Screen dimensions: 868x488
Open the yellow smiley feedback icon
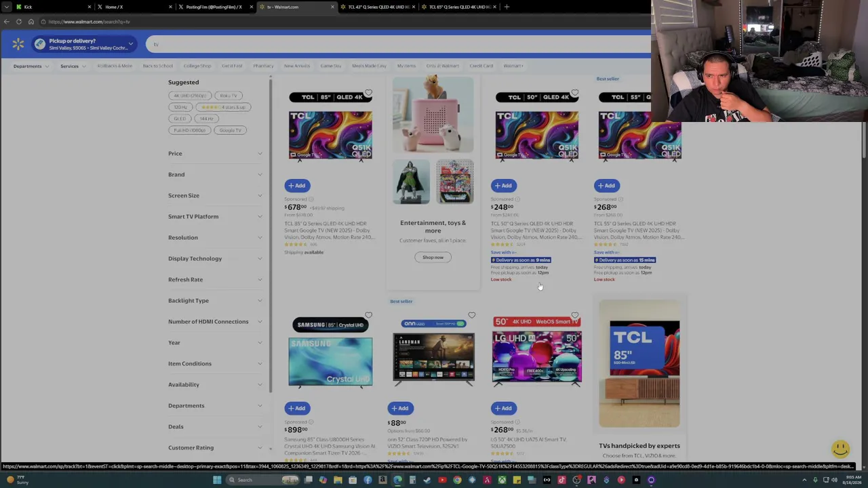pos(840,449)
